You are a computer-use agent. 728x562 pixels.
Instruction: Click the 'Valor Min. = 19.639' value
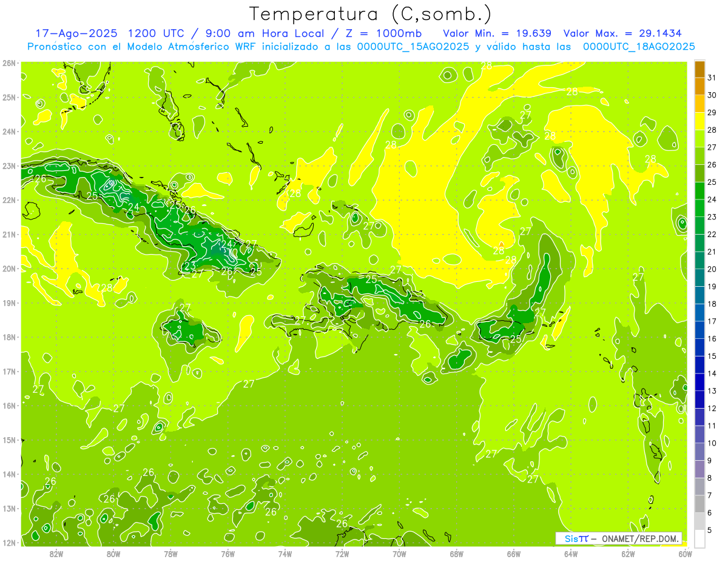tap(497, 33)
